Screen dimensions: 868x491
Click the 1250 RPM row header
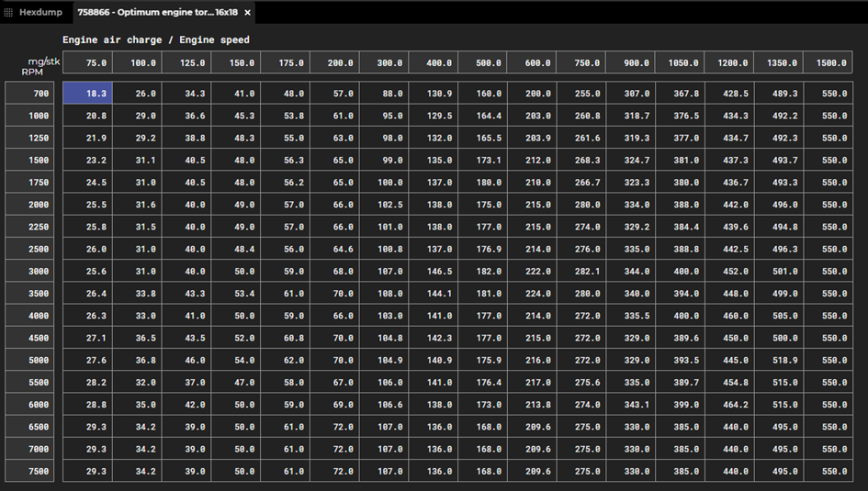pyautogui.click(x=30, y=138)
